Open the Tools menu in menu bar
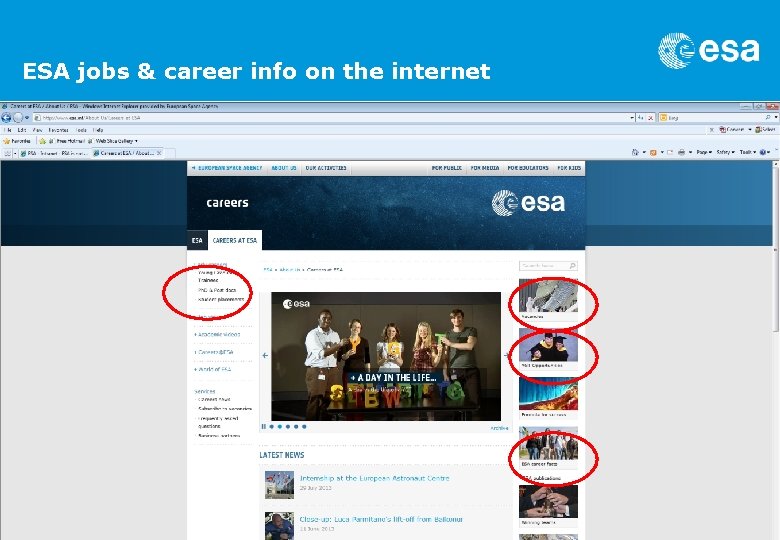This screenshot has height=540, width=780. pos(82,130)
